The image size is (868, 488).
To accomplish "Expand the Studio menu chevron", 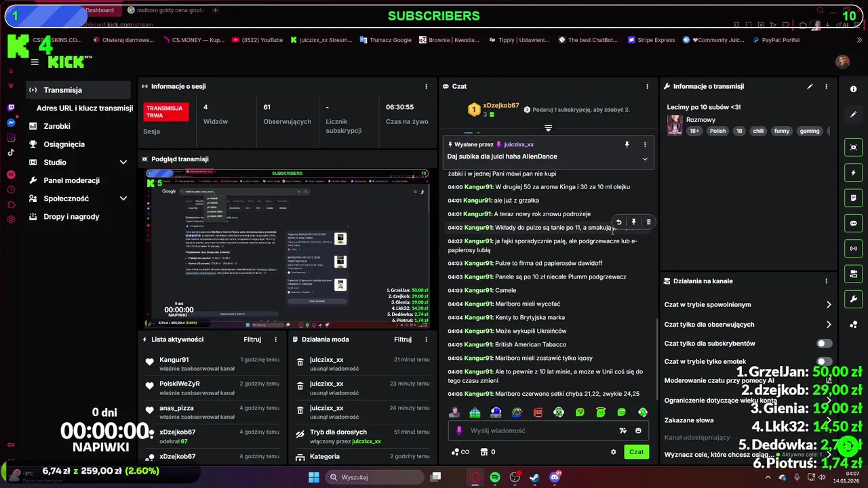I will [123, 162].
